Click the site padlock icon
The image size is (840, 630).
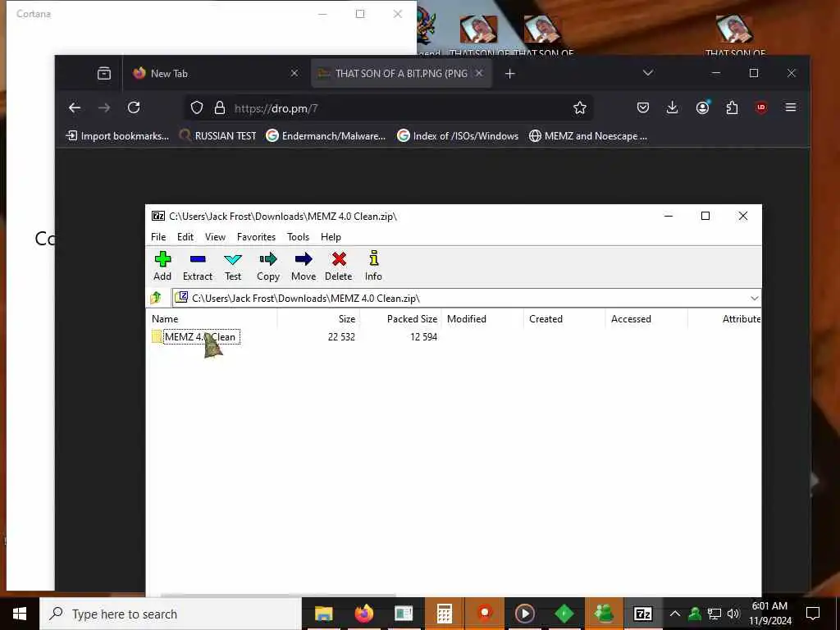pos(220,108)
